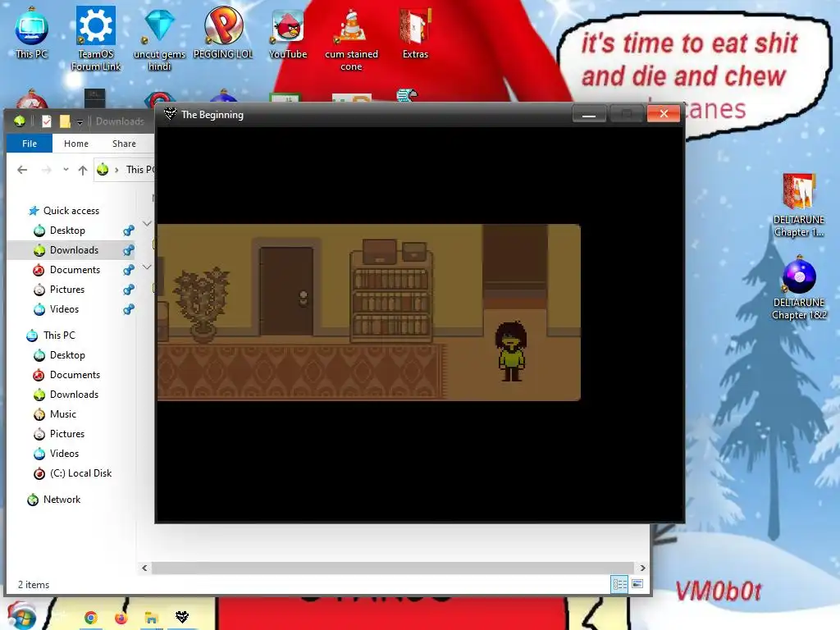Viewport: 840px width, 630px height.
Task: Open the Share ribbon tab
Action: [x=125, y=144]
